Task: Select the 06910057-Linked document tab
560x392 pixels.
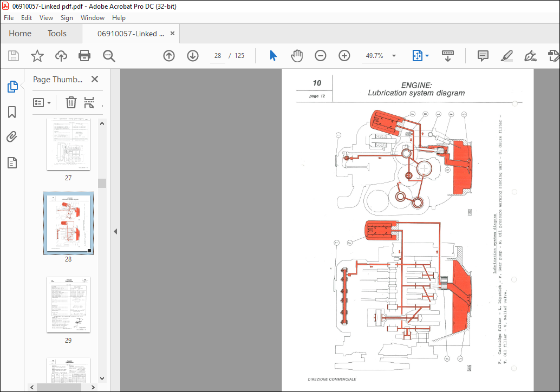Action: [x=131, y=34]
